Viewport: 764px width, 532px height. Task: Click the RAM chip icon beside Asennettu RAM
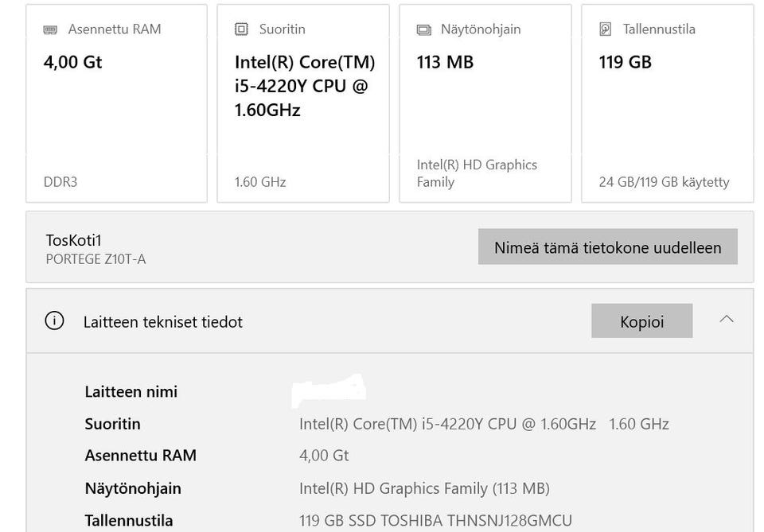pyautogui.click(x=50, y=29)
